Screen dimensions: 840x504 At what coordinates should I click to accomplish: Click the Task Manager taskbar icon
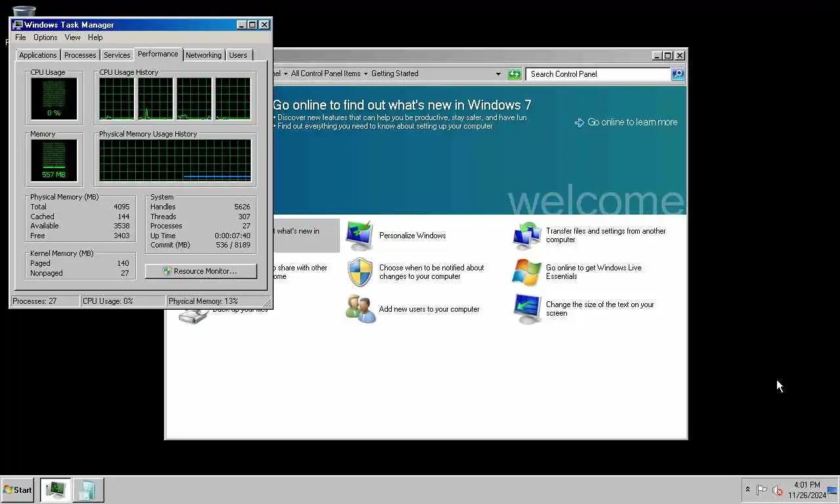[x=56, y=490]
